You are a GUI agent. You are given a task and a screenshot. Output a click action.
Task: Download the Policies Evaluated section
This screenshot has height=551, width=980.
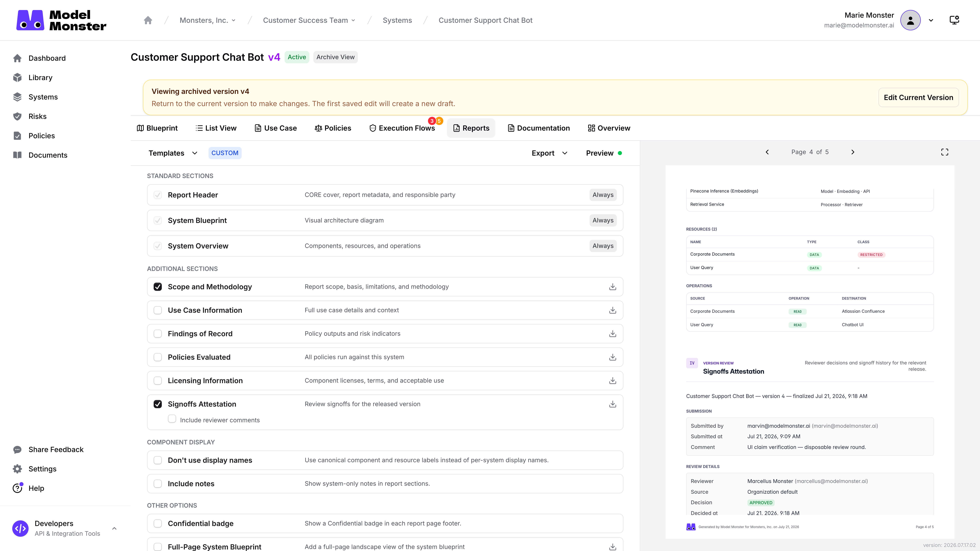612,357
